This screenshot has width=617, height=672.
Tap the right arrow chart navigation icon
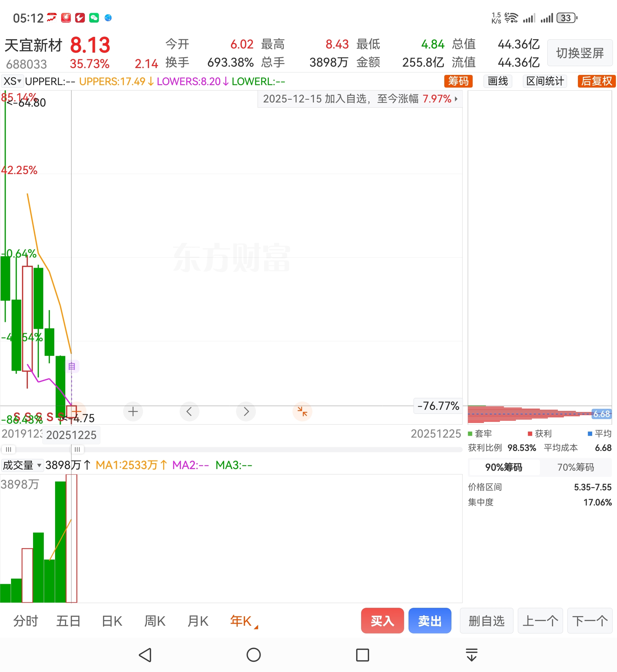pos(246,411)
